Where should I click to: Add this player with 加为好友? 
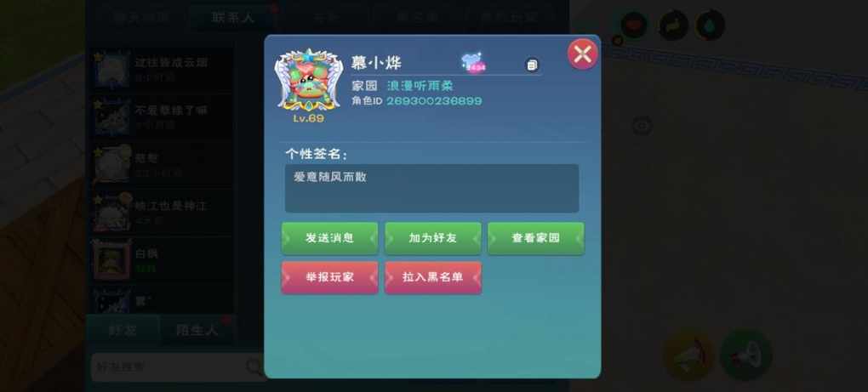click(433, 238)
